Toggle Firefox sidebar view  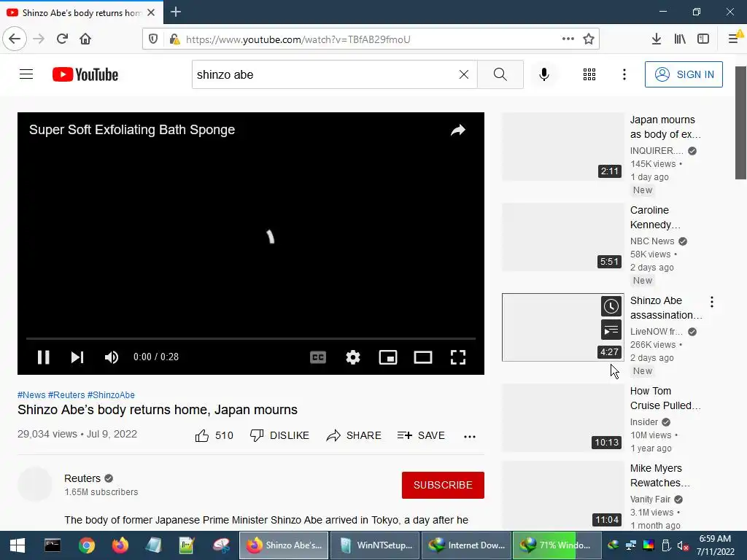(x=703, y=39)
